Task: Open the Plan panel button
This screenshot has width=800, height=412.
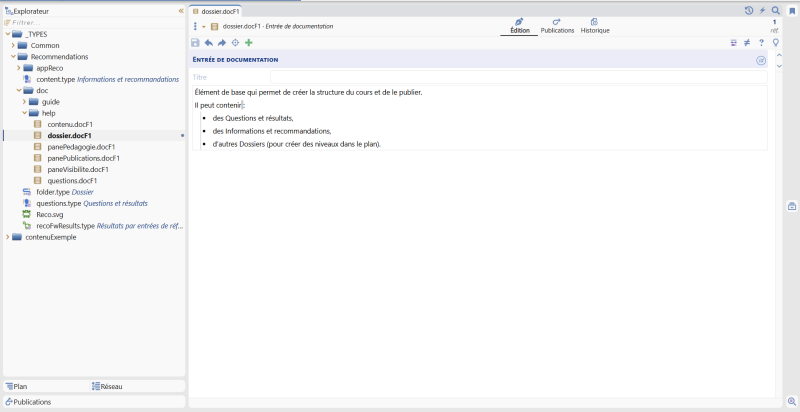Action: (x=16, y=387)
